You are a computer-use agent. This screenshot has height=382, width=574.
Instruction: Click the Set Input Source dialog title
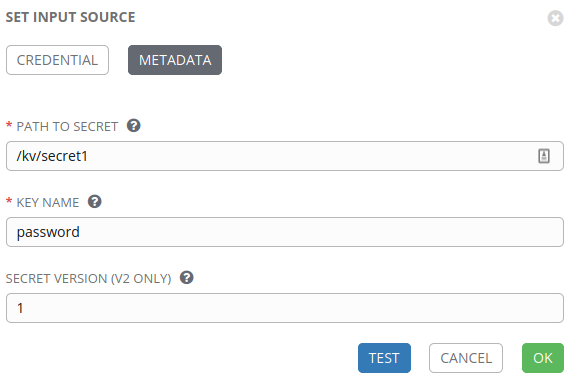(x=71, y=17)
